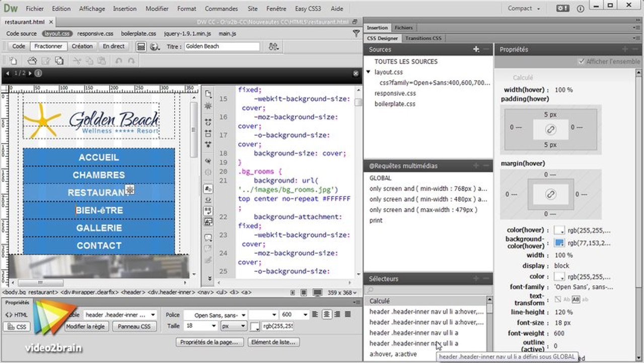644x363 pixels.
Task: Select text-transform uppercase AB option
Action: [576, 299]
